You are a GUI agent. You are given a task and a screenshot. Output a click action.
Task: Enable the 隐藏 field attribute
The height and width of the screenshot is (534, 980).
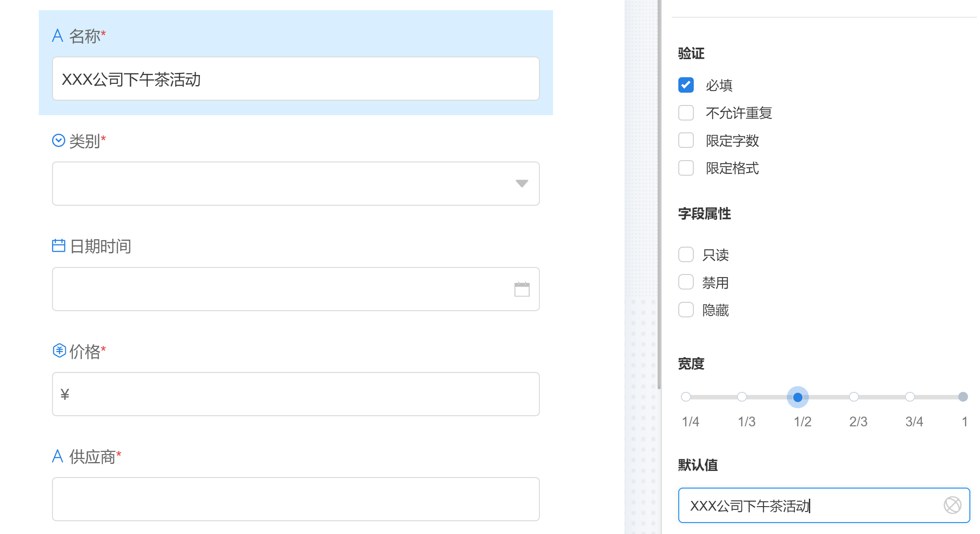(x=686, y=310)
